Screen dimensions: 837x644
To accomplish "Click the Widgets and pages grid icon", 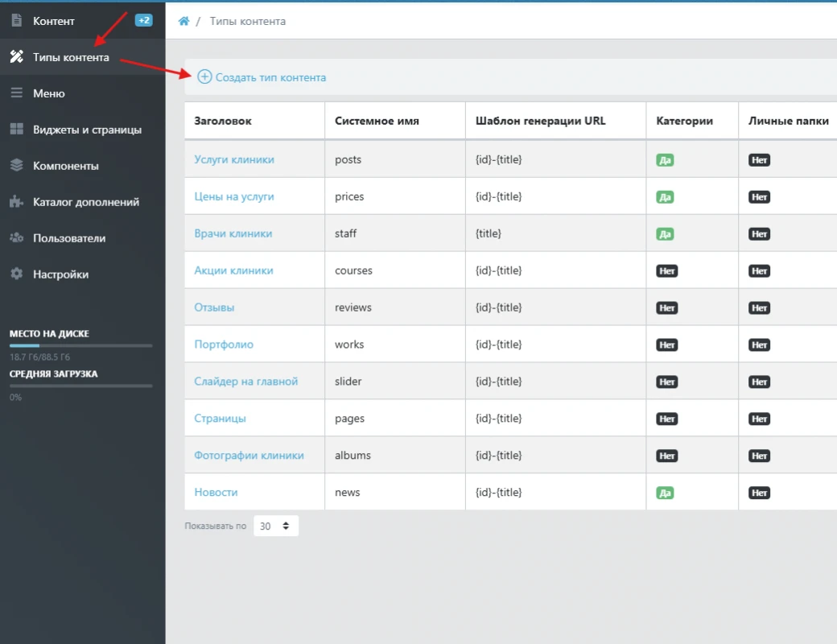I will pos(16,130).
